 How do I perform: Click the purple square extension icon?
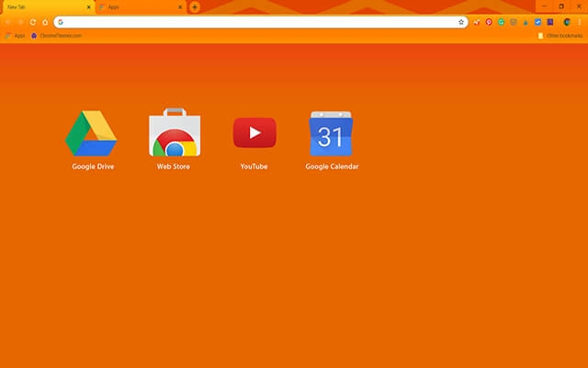click(550, 22)
